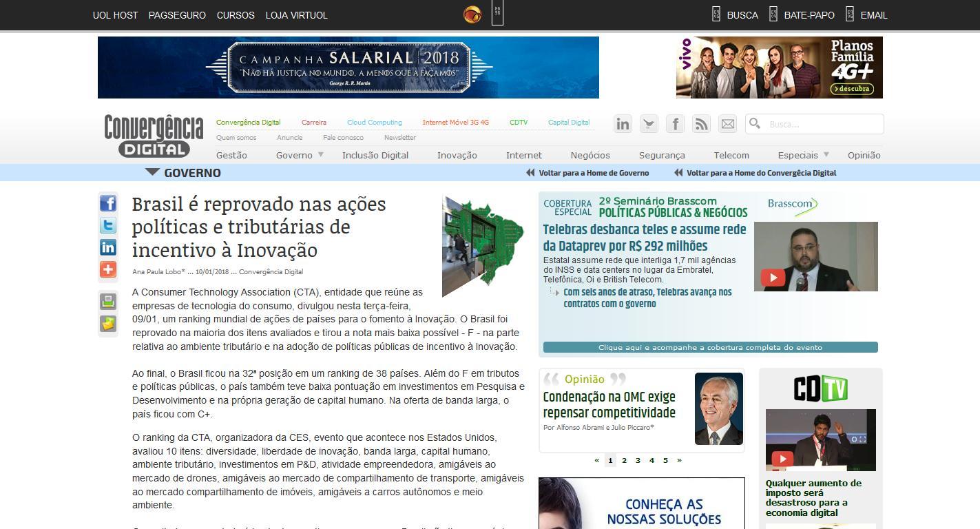
Task: Play the Brasscom seminar video
Action: [773, 278]
